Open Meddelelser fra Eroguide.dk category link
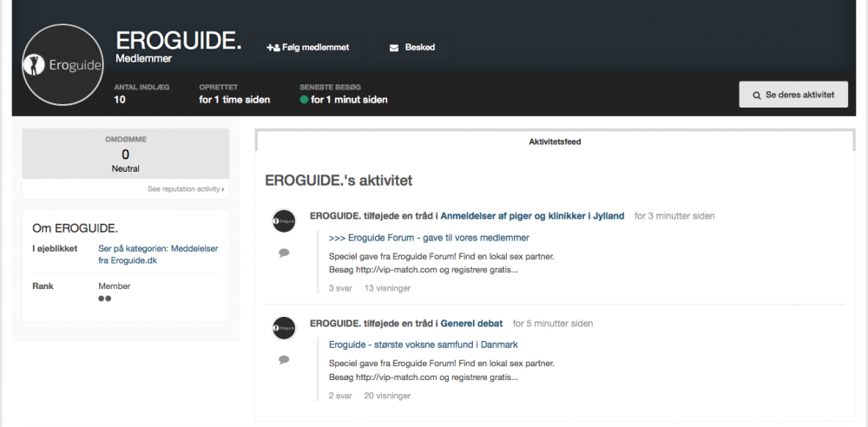The image size is (868, 427). [158, 254]
